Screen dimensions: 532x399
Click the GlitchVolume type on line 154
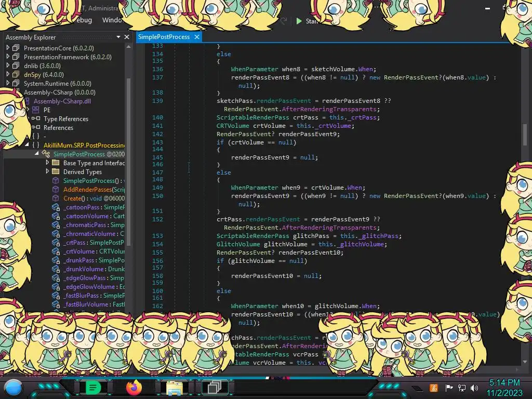pyautogui.click(x=238, y=244)
